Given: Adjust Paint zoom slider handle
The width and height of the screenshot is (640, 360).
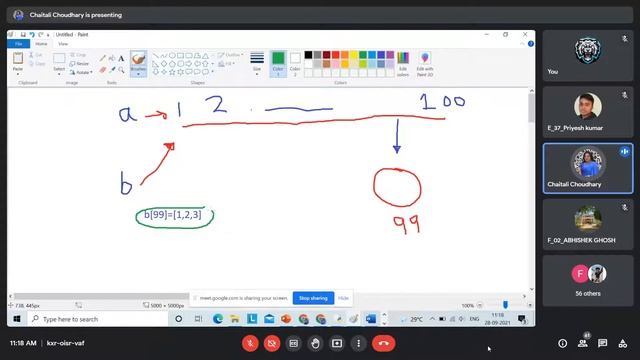Looking at the screenshot, I should [x=505, y=305].
